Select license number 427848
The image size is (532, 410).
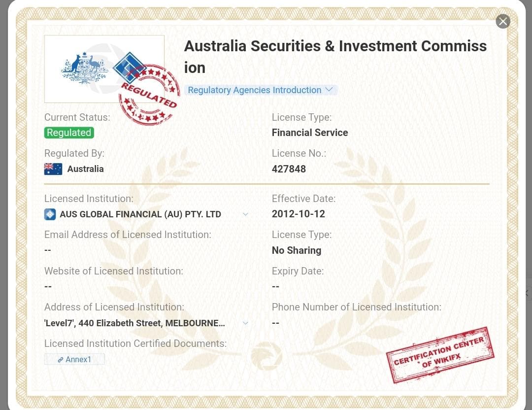[289, 169]
